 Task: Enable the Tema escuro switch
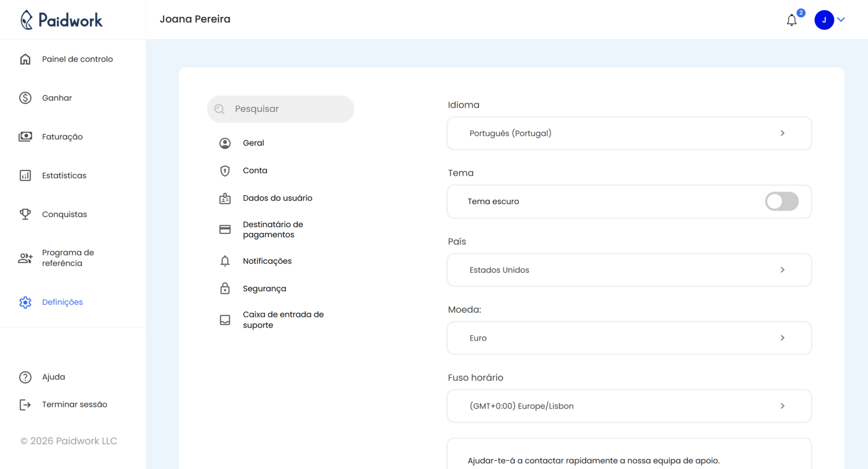tap(781, 201)
